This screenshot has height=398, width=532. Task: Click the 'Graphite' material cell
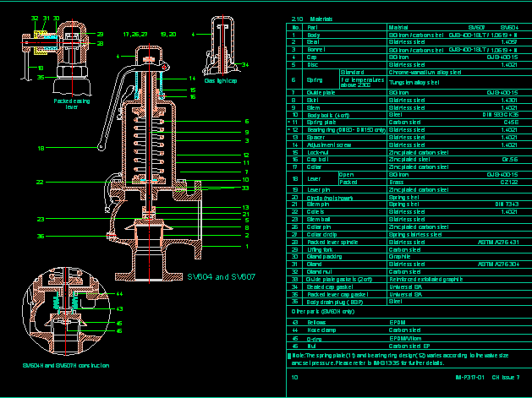coord(399,257)
